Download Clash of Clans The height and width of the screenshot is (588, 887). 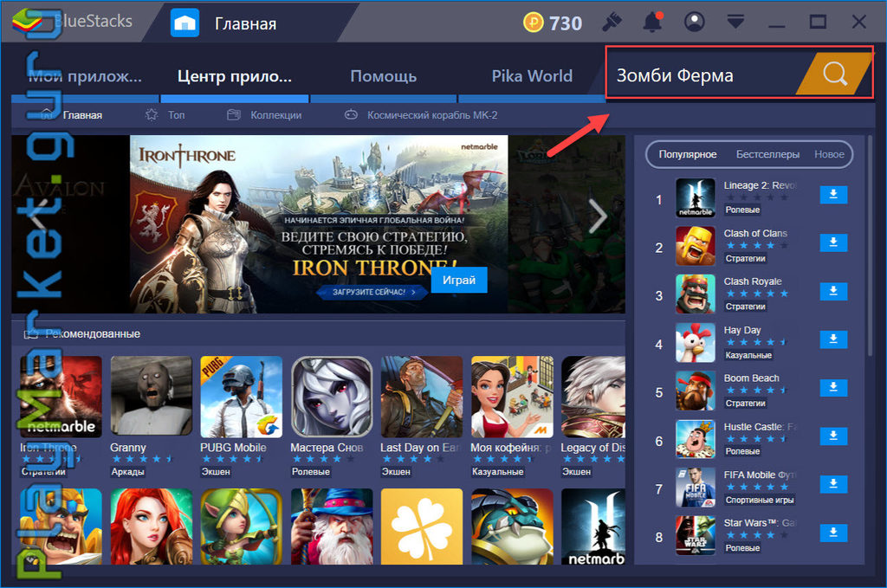[x=833, y=242]
